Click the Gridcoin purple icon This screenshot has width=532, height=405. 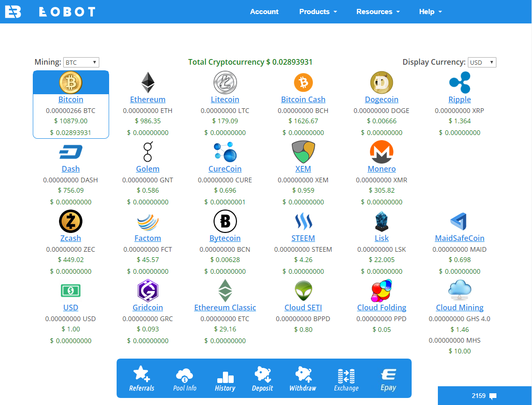coord(148,291)
